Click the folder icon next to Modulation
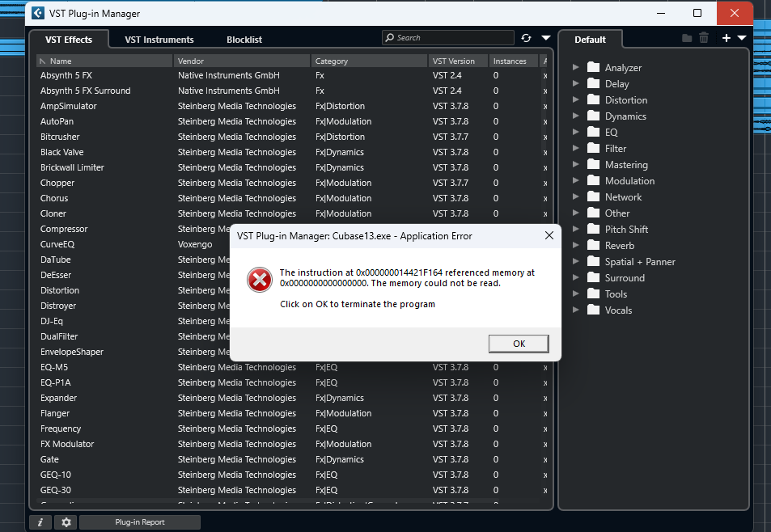 point(594,181)
